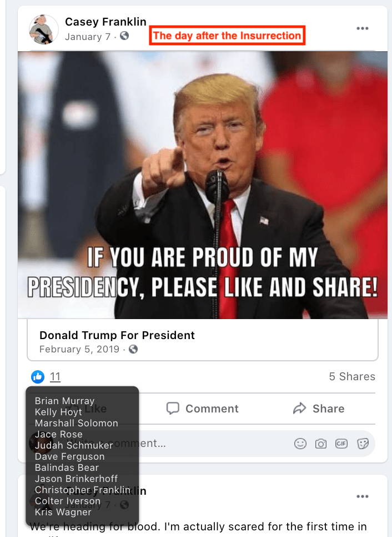The height and width of the screenshot is (537, 392).
Task: Open the sticker picker icon
Action: (x=362, y=444)
